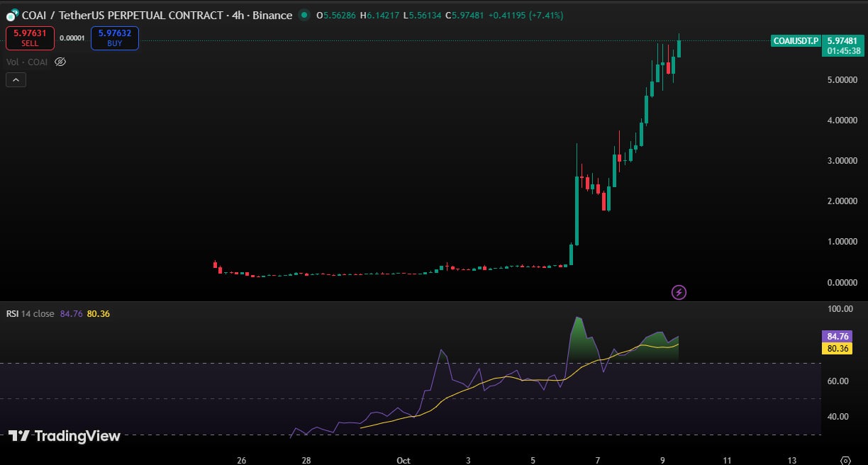Select the RSI 14 close indicator label

[30, 313]
